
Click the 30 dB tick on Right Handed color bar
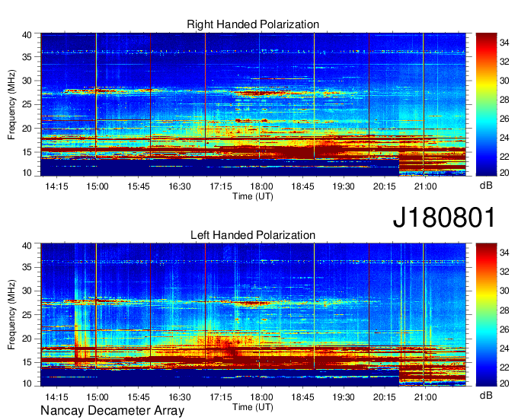tap(504, 81)
